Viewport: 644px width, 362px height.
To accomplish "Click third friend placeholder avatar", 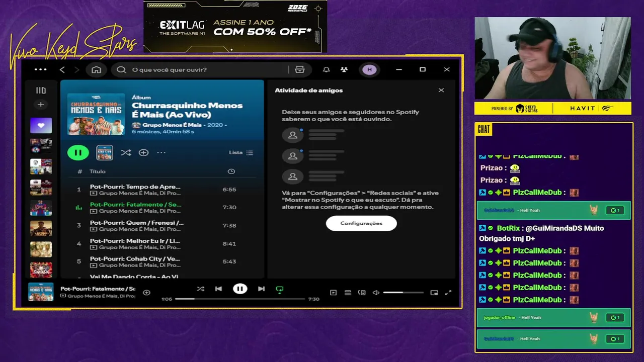I will coord(293,176).
